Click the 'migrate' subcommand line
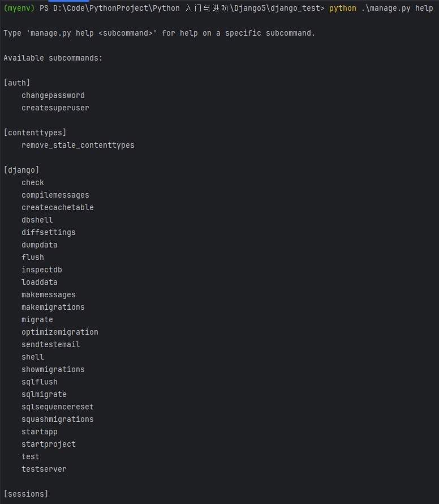The image size is (439, 504). (x=37, y=320)
